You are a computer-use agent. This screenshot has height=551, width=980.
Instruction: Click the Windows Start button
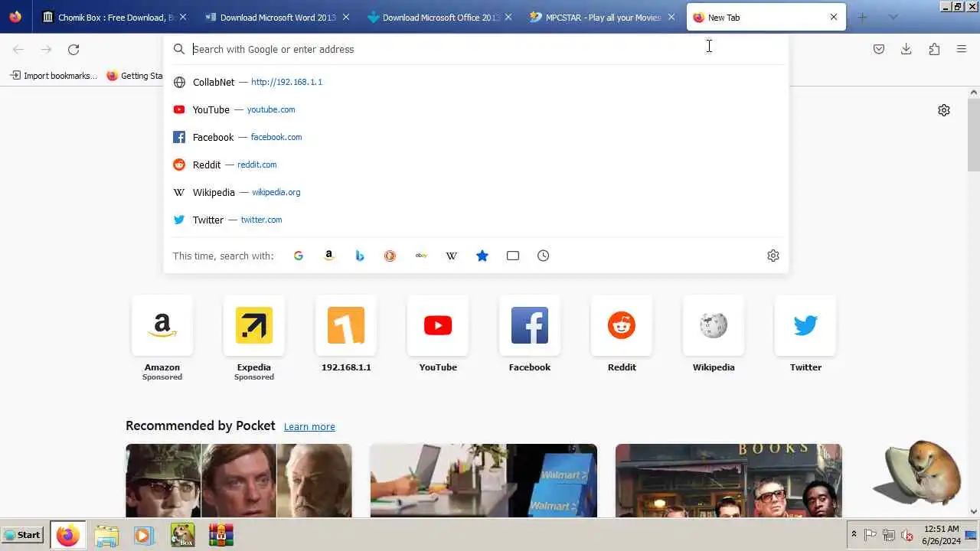point(23,535)
